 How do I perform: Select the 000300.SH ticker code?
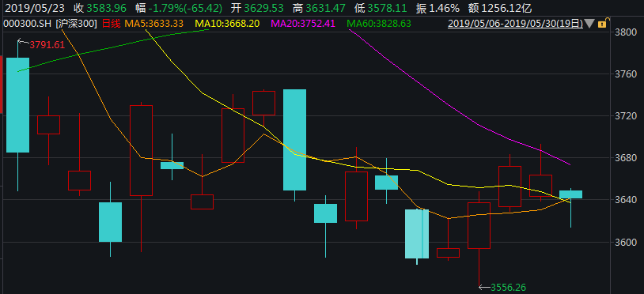coord(28,24)
